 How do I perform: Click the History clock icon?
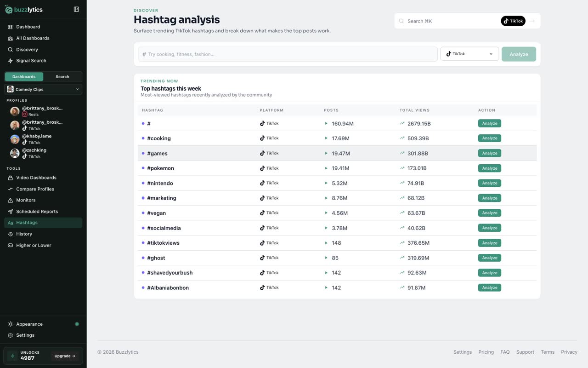point(10,234)
